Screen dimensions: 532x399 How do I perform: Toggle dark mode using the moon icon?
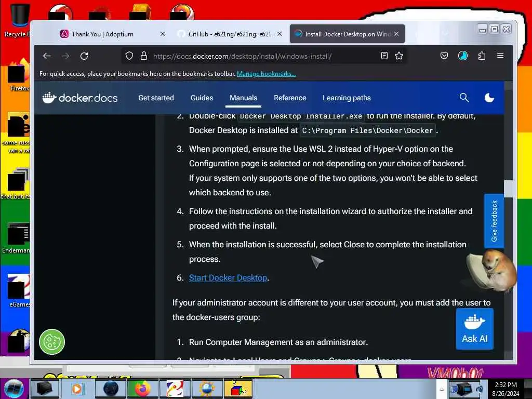[x=489, y=98]
